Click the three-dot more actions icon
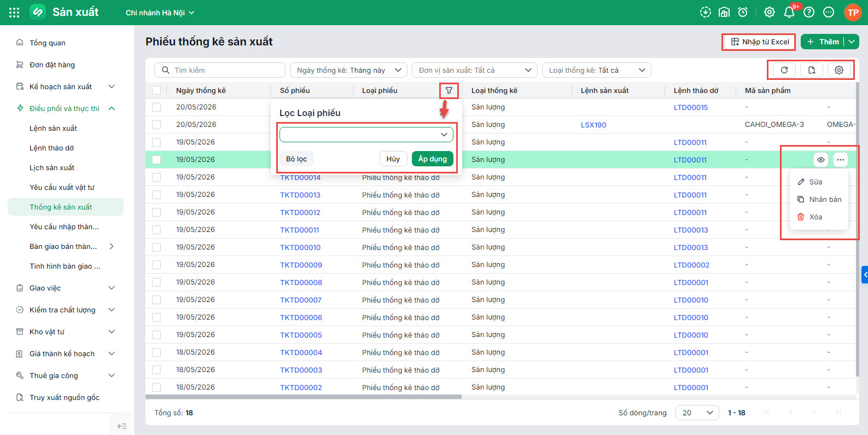 (841, 160)
